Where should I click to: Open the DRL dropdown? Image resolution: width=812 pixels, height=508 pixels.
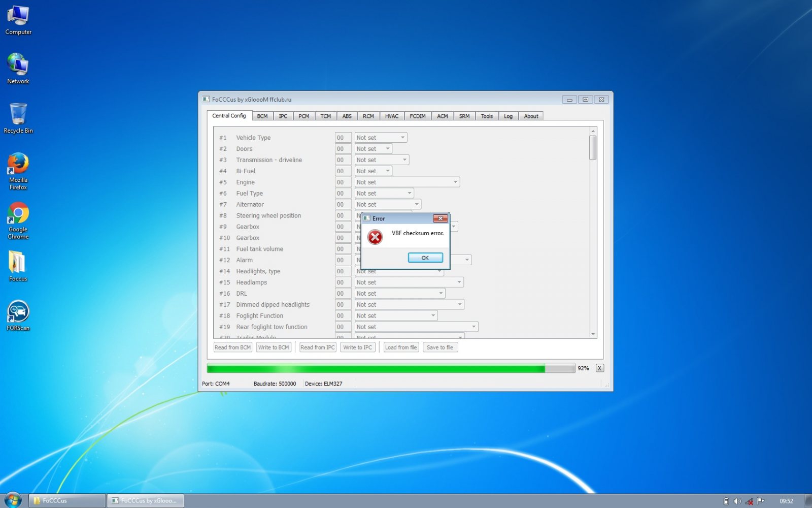tap(400, 294)
